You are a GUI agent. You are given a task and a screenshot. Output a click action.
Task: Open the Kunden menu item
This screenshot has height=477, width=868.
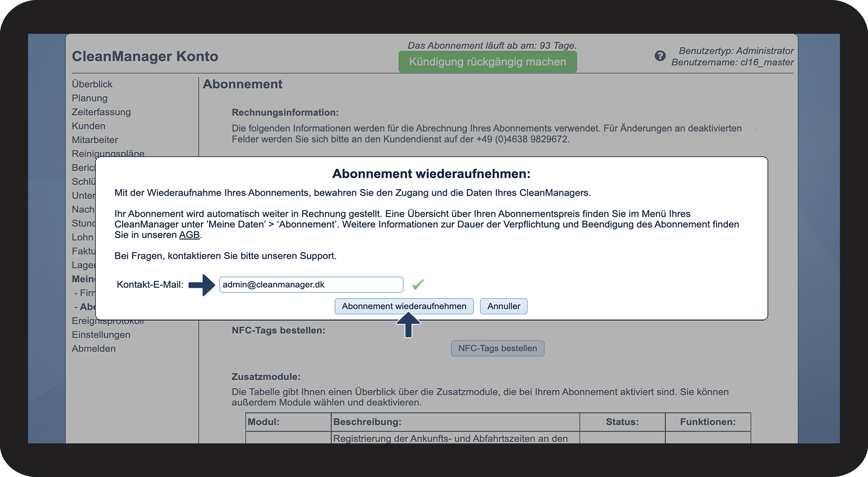point(88,126)
